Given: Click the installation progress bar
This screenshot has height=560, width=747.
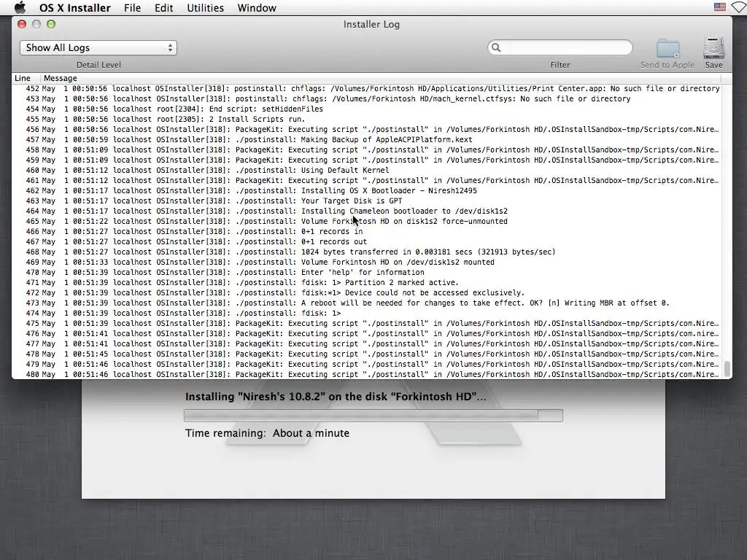Looking at the screenshot, I should [373, 415].
